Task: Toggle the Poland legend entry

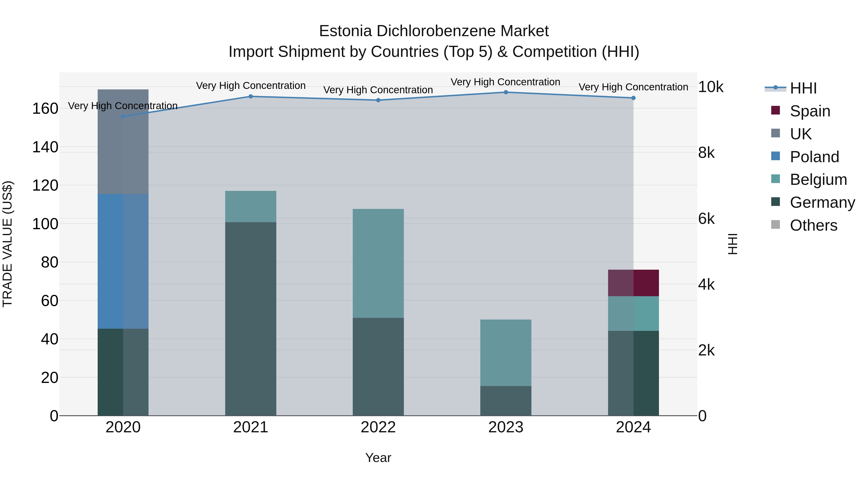Action: (805, 157)
